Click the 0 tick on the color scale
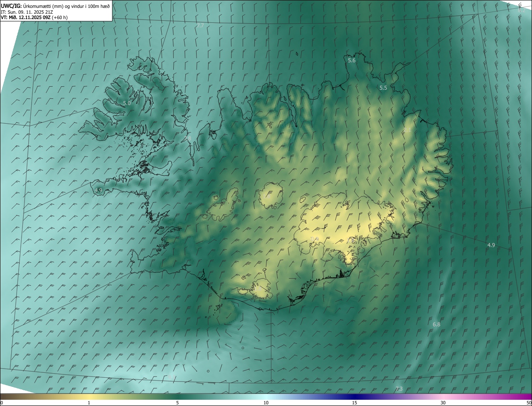This screenshot has height=406, width=532. tap(2, 403)
